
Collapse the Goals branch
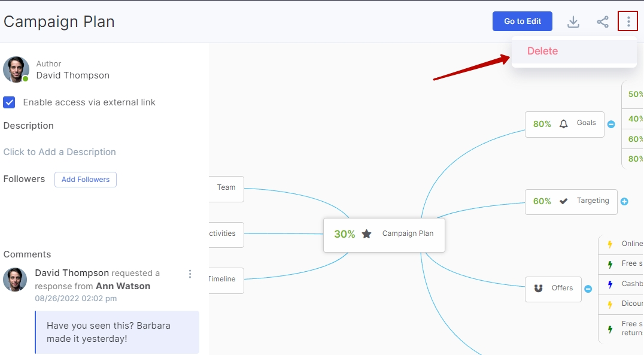pos(611,125)
